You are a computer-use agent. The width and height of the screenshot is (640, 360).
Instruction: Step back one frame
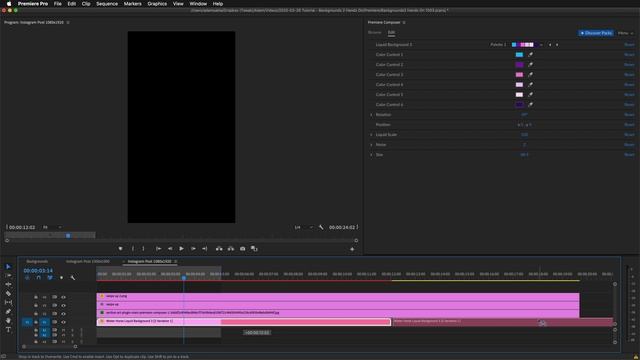pyautogui.click(x=170, y=249)
